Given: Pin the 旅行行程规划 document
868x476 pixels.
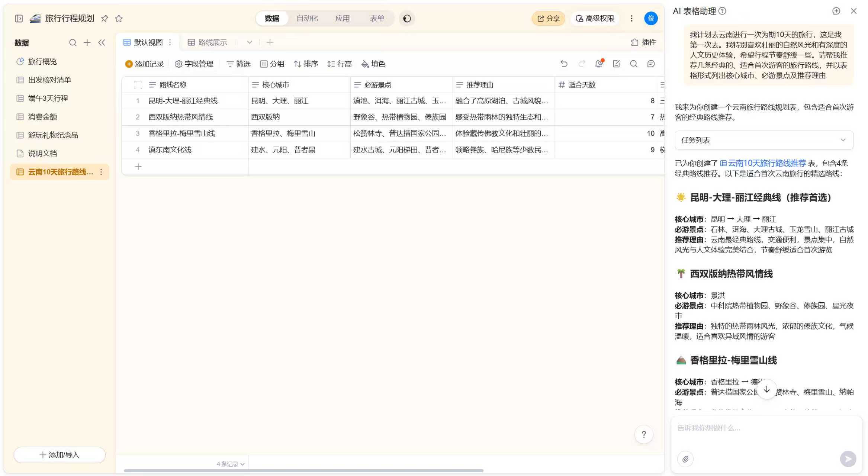Looking at the screenshot, I should [105, 18].
